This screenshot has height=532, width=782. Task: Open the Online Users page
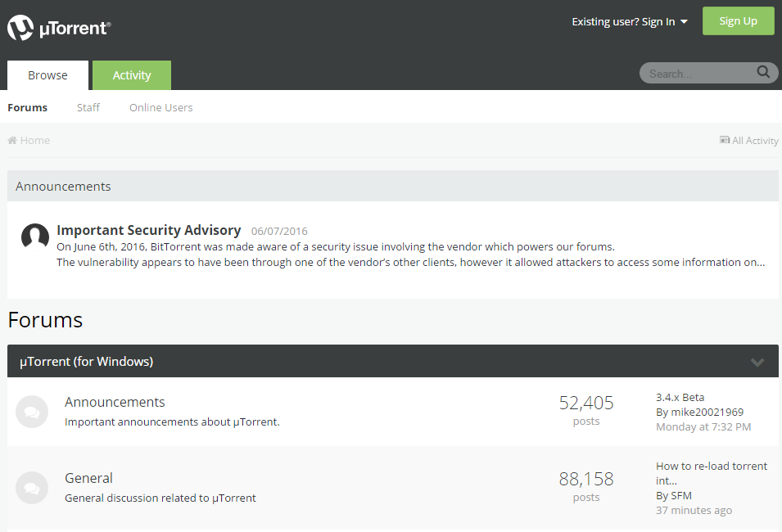(x=161, y=108)
